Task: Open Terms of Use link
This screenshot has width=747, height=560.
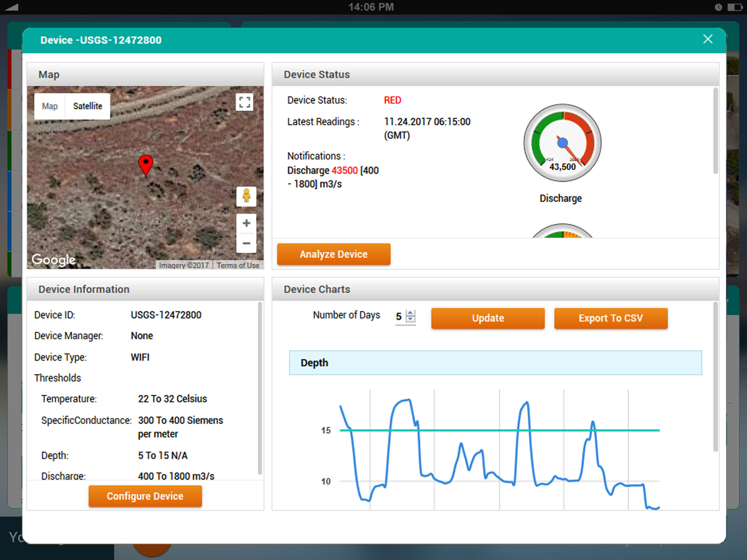Action: [238, 265]
